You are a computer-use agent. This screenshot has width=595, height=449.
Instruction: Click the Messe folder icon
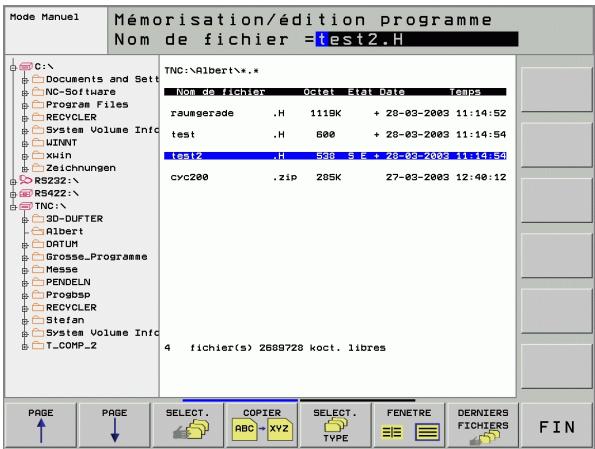tap(38, 269)
